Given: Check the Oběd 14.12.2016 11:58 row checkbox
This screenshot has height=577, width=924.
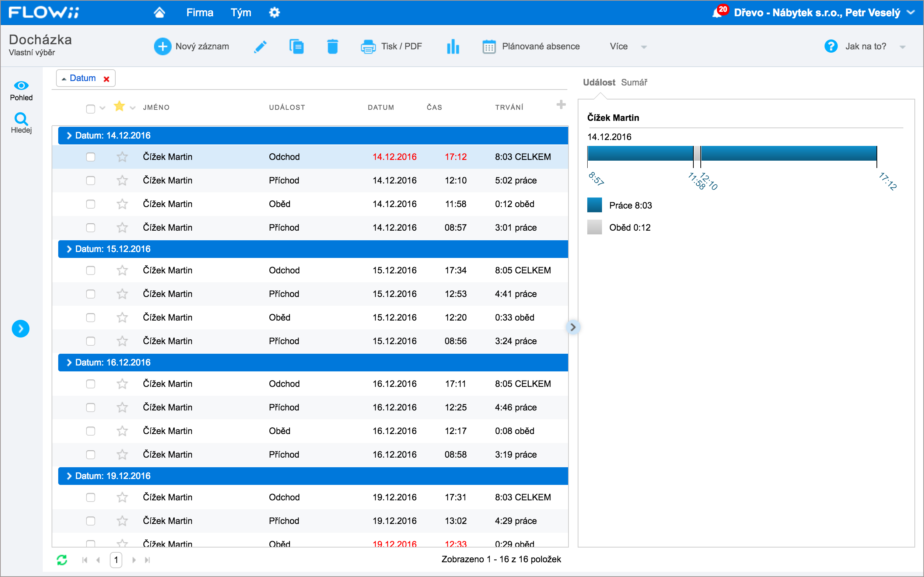Looking at the screenshot, I should click(x=90, y=204).
